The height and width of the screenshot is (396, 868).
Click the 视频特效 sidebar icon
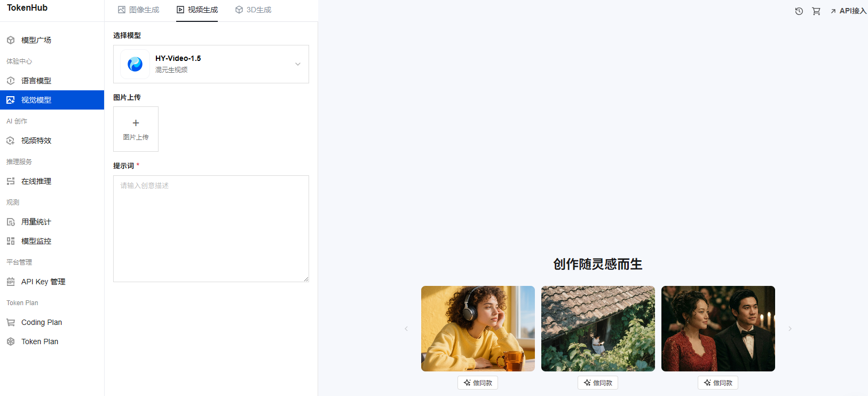coord(11,141)
